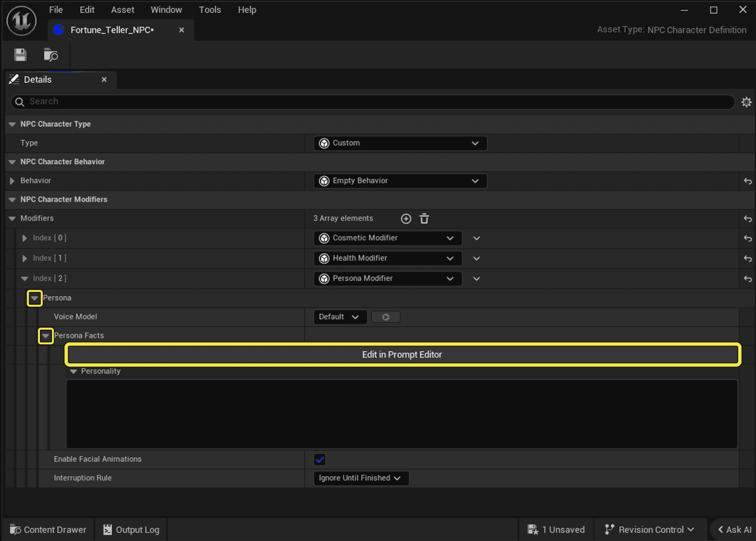Open the Asset menu
This screenshot has width=756, height=541.
123,10
